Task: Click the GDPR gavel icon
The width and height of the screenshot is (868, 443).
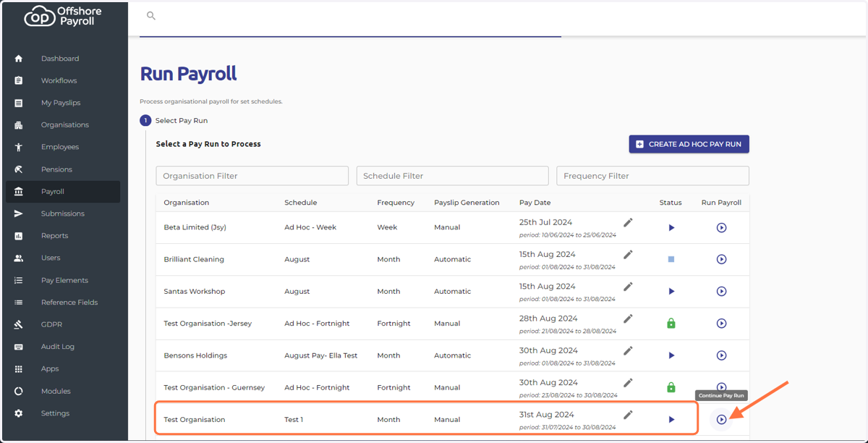Action: click(x=19, y=324)
